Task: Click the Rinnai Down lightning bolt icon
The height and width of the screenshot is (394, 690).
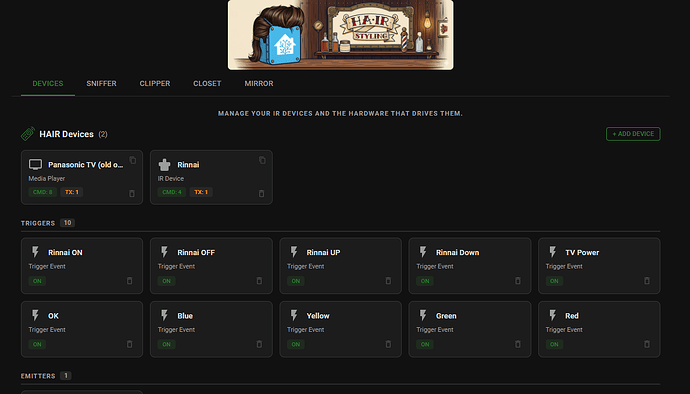Action: coord(423,252)
